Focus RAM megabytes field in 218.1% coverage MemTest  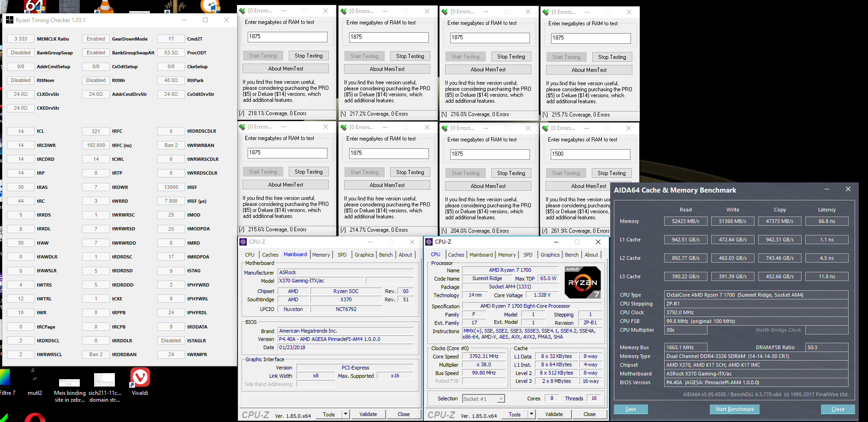click(287, 37)
